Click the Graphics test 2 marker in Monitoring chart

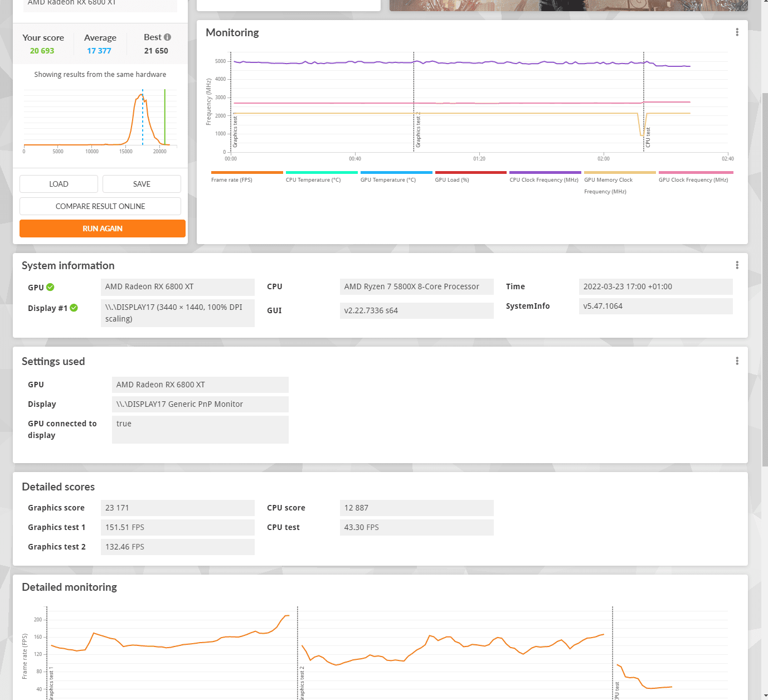[x=417, y=129]
